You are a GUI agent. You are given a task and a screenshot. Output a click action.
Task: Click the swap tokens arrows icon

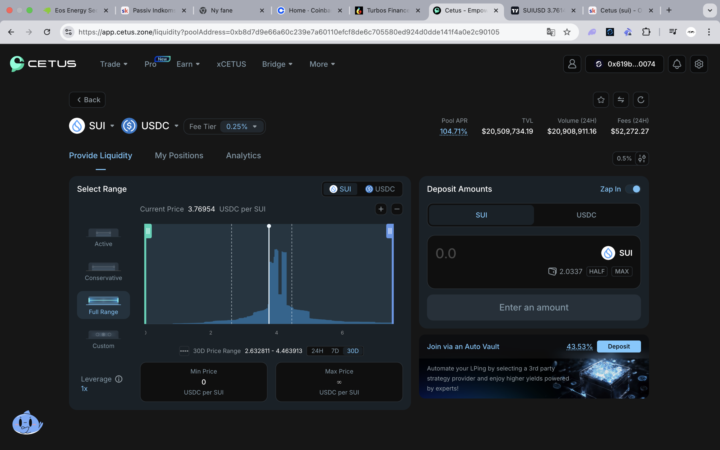pos(621,100)
